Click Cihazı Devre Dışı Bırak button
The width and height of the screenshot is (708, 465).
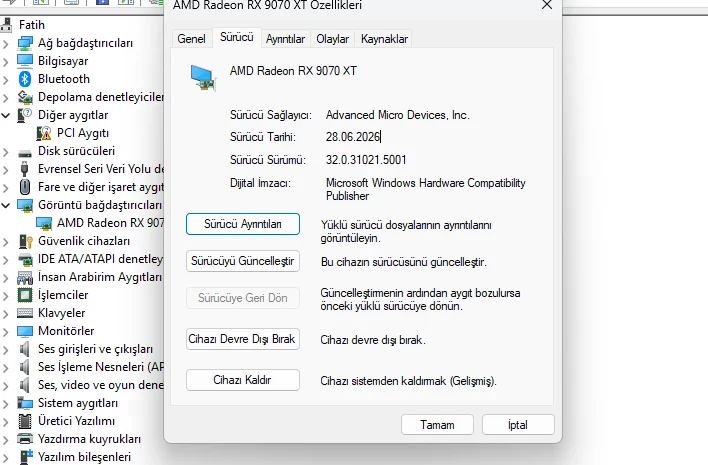point(243,339)
